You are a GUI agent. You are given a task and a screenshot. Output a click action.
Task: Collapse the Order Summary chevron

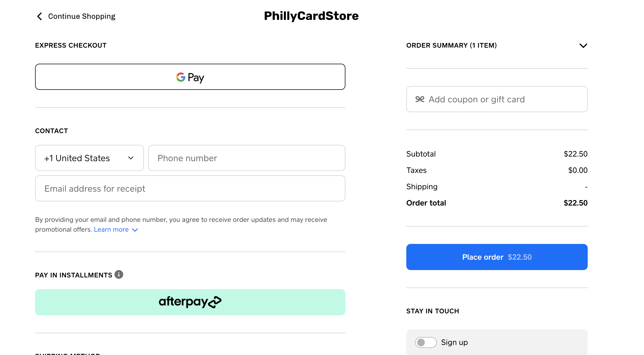click(583, 45)
